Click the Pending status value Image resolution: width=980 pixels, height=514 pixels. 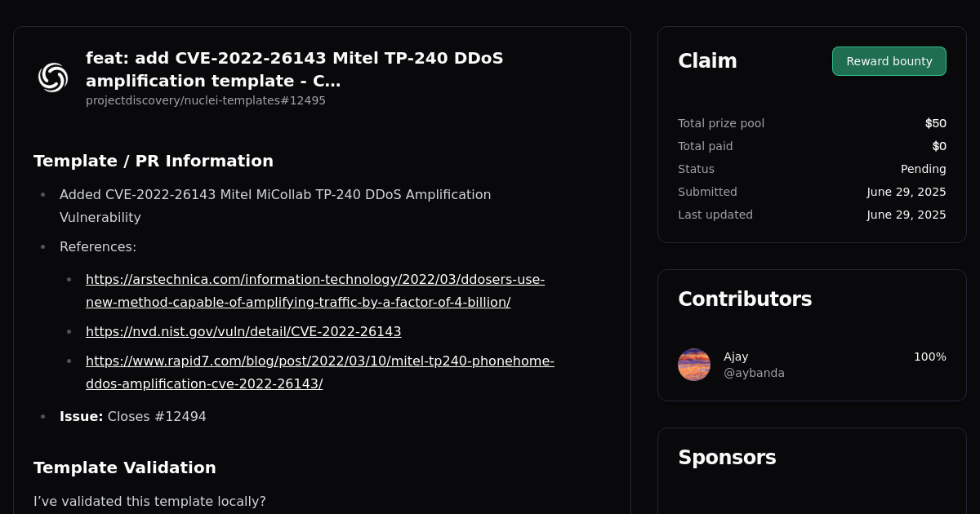(x=923, y=169)
